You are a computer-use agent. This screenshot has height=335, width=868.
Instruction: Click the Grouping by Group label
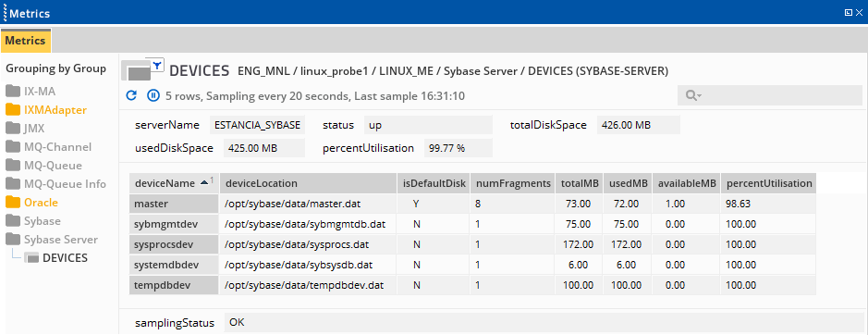(55, 68)
